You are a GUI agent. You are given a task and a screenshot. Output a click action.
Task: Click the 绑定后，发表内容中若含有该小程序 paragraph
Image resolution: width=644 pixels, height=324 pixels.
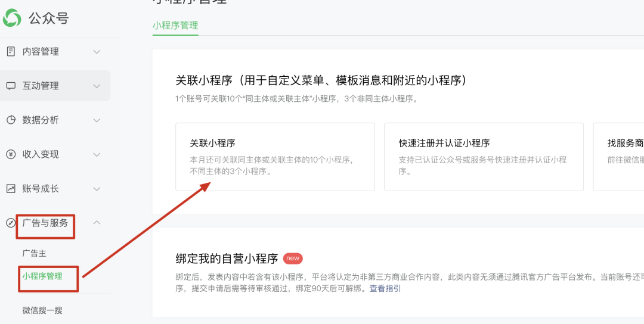[410, 282]
